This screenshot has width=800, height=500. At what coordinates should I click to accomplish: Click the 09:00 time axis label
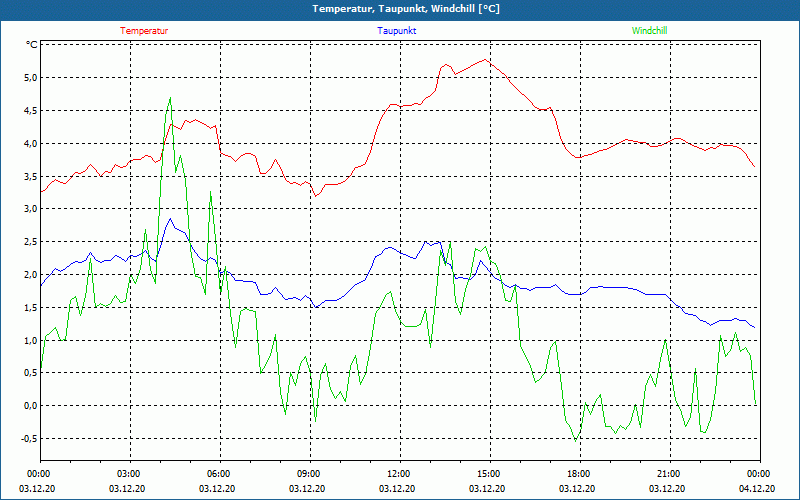(308, 474)
